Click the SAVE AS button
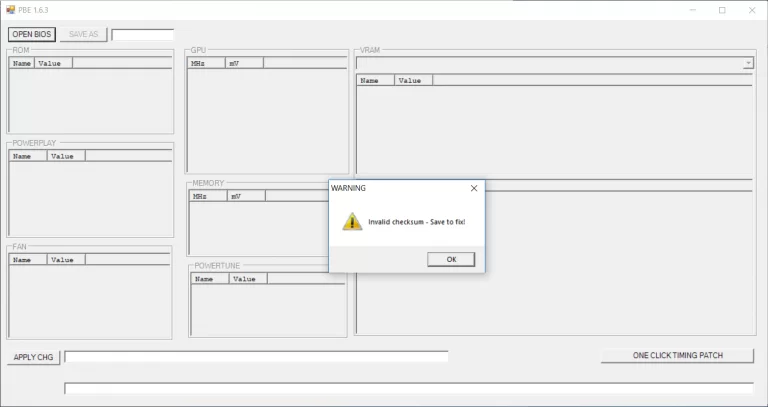The height and width of the screenshot is (407, 768). [83, 34]
